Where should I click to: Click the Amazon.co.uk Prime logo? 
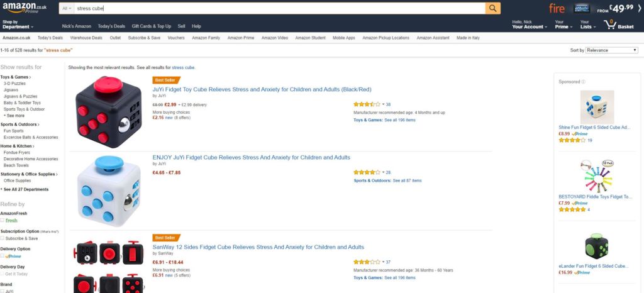coord(25,8)
